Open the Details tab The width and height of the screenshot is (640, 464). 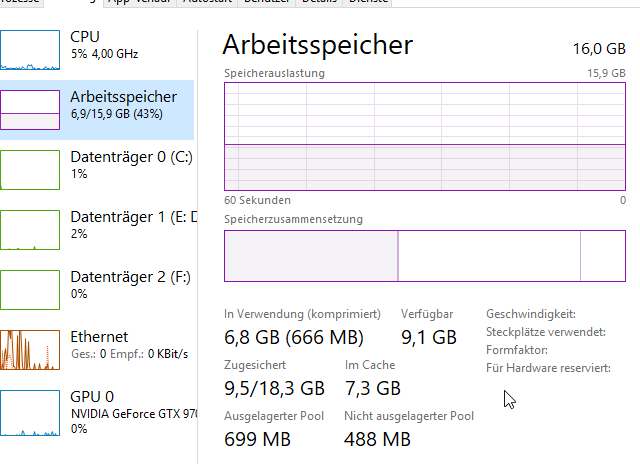[x=321, y=3]
